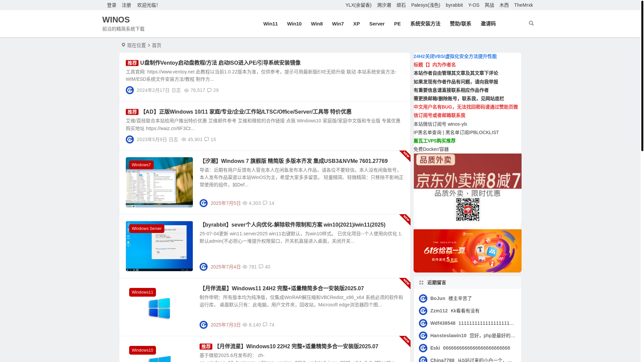Click the Windows11 category tag
644x362 pixels.
coord(143,292)
